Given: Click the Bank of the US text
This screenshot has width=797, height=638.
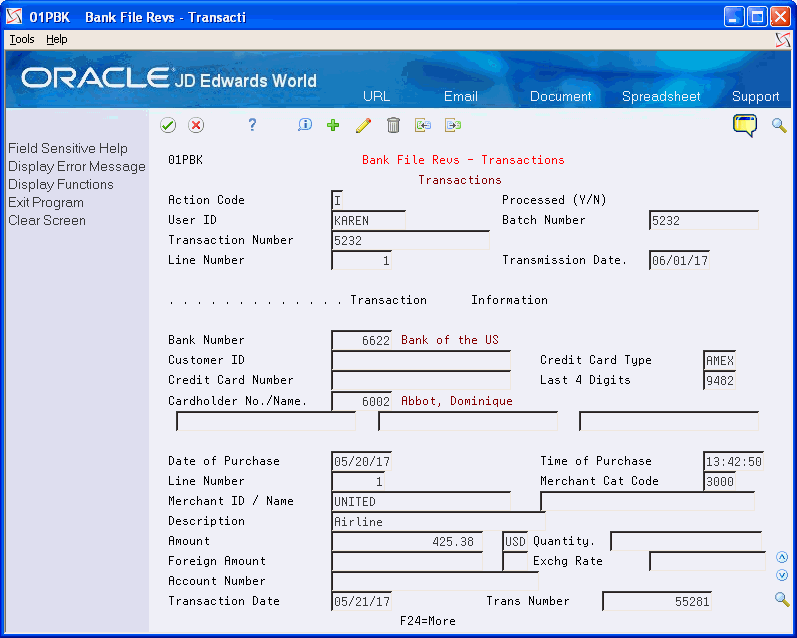Looking at the screenshot, I should [x=449, y=340].
